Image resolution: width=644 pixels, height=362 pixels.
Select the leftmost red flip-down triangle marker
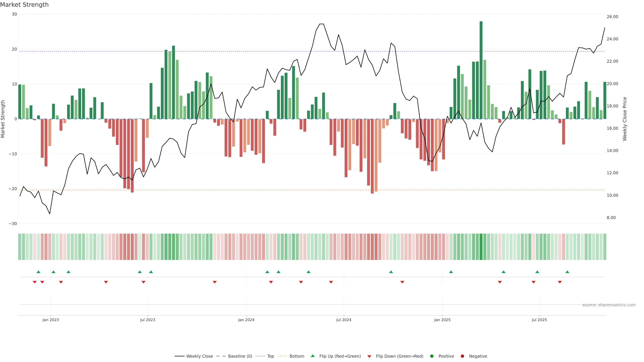click(35, 282)
